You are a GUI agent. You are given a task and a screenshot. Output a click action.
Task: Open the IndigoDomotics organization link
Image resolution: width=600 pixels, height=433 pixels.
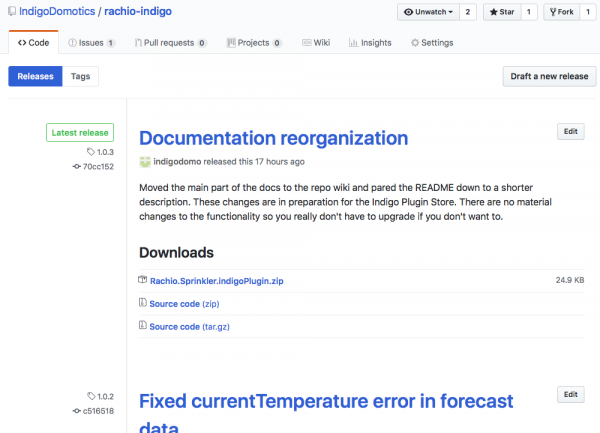pyautogui.click(x=57, y=11)
